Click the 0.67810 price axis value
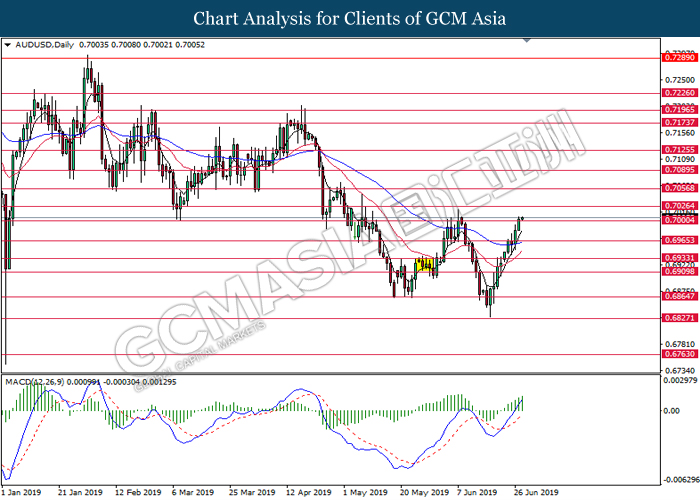The width and height of the screenshot is (700, 500). (x=680, y=344)
